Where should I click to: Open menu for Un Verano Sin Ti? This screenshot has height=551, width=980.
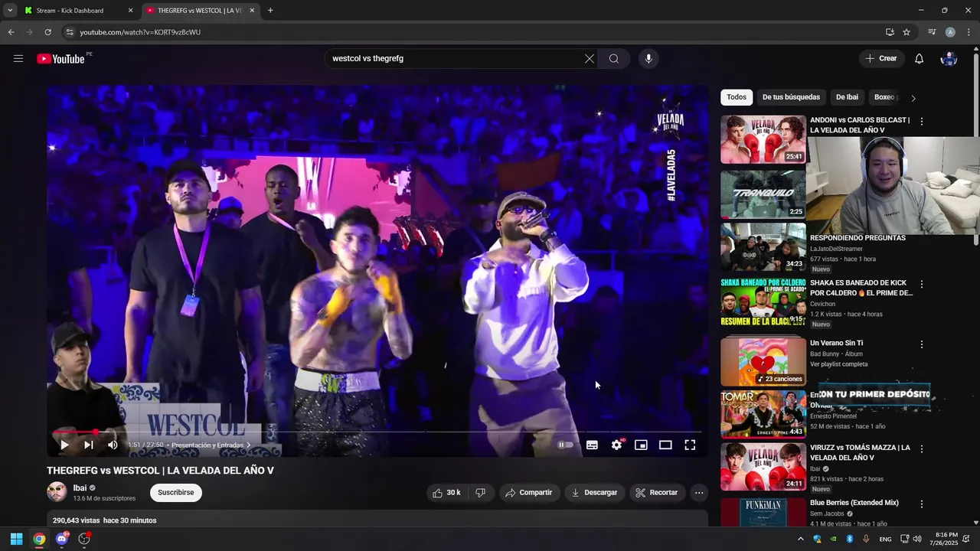922,344
